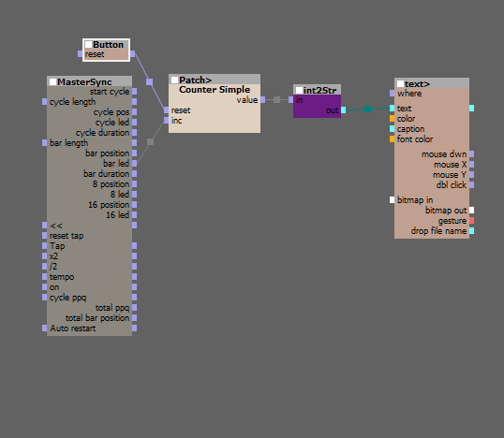504x438 pixels.
Task: Click text> module caption input pin
Action: click(392, 129)
